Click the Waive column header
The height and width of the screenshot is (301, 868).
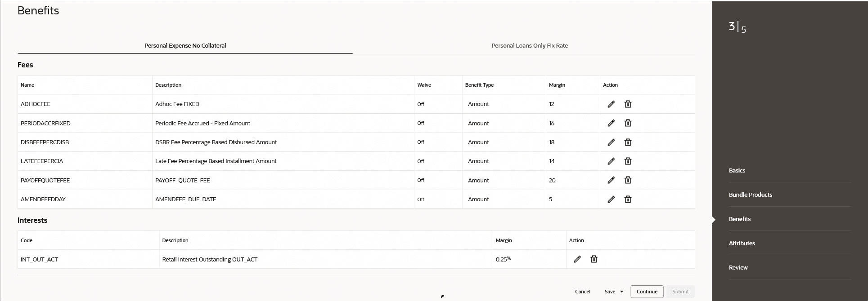coord(424,85)
